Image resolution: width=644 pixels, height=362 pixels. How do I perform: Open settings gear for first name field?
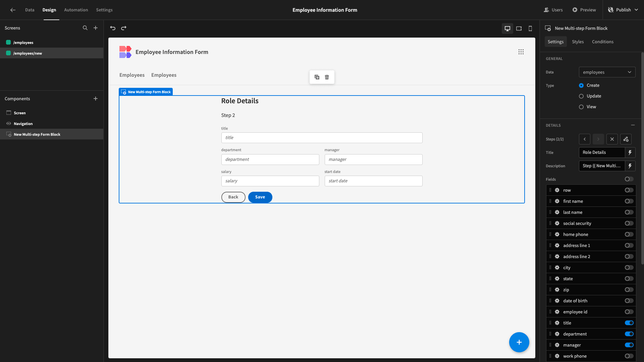click(x=557, y=201)
